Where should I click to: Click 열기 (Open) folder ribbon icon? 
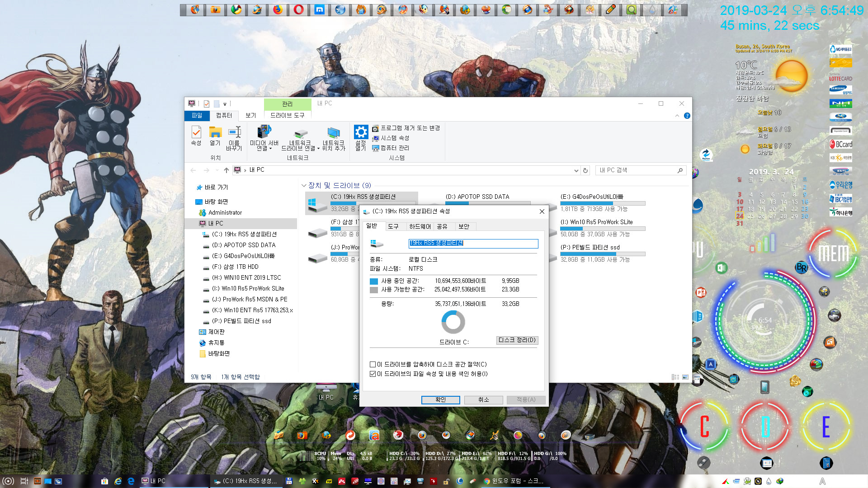[x=215, y=136]
